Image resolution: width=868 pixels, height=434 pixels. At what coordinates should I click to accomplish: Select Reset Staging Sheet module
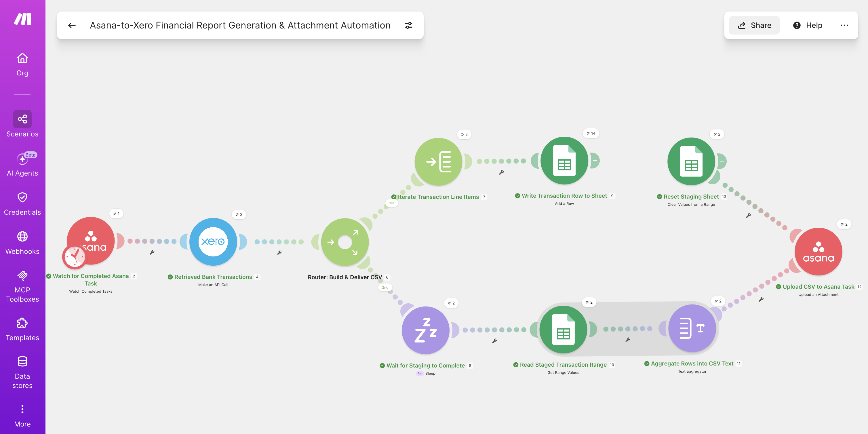point(691,161)
